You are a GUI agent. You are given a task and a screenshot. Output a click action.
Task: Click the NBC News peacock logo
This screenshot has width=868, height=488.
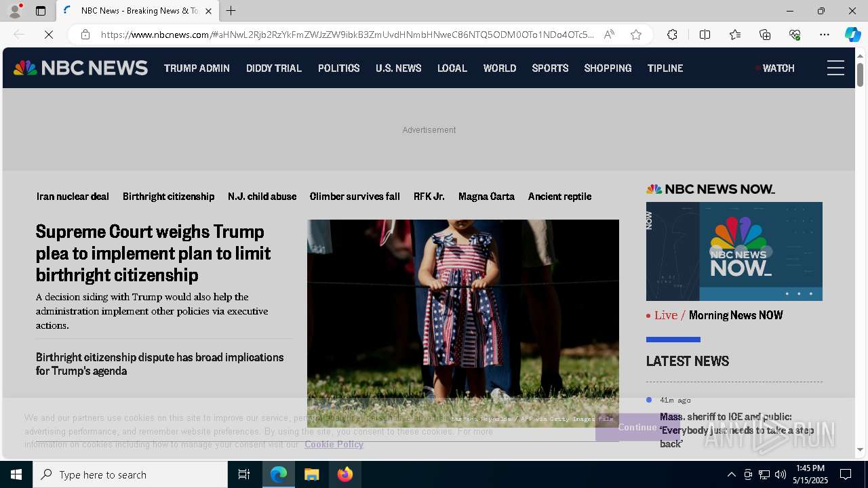81,68
